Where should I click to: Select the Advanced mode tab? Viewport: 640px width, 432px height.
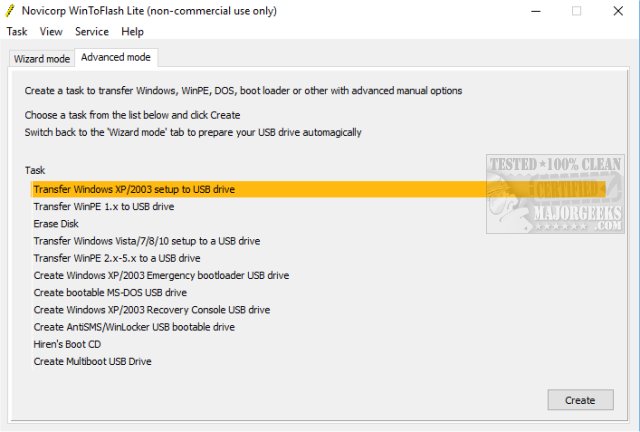(x=116, y=58)
